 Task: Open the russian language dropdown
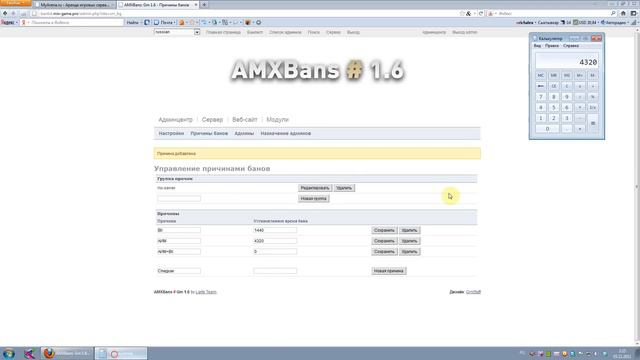coord(177,32)
